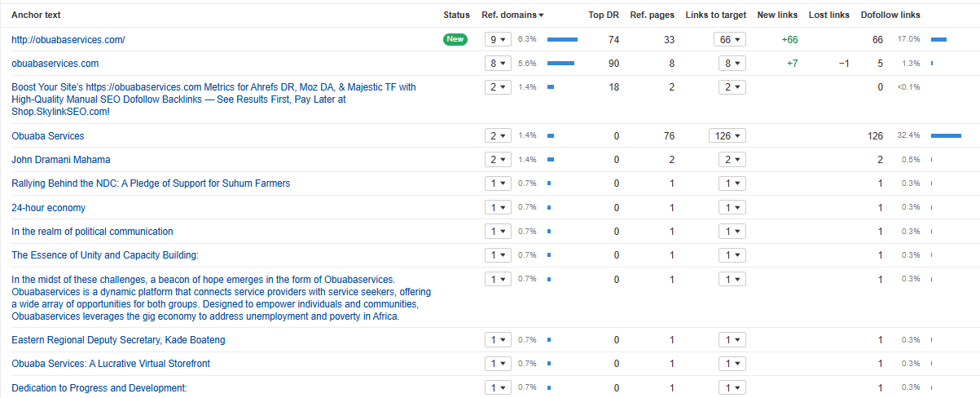Open the http://obuabaservices.com/ anchor link

[68, 39]
